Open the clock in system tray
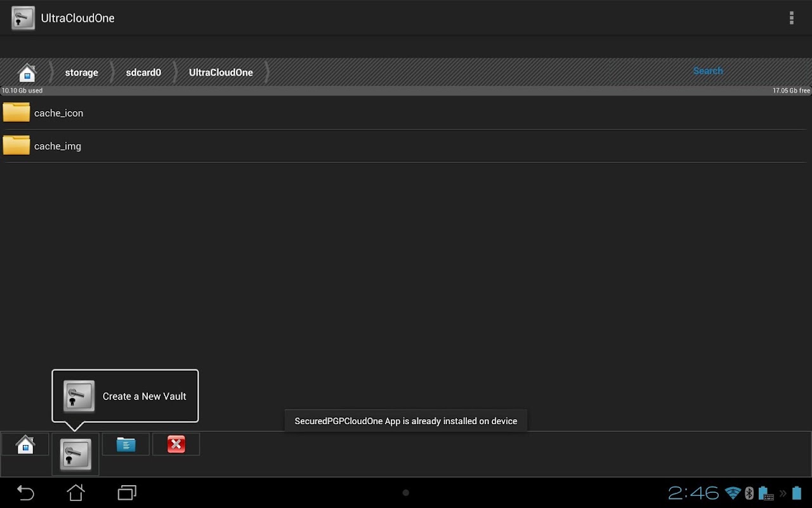812x508 pixels. click(693, 493)
